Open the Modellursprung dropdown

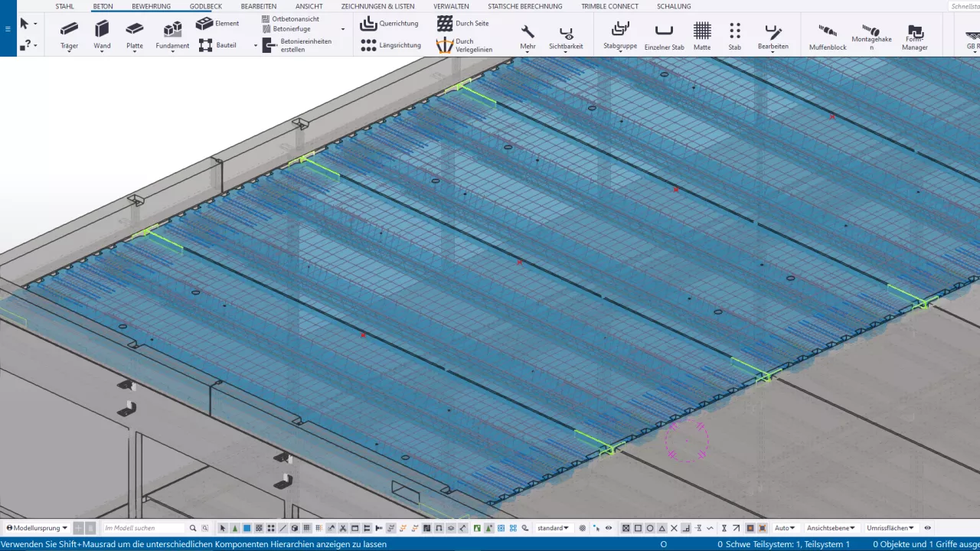(37, 528)
